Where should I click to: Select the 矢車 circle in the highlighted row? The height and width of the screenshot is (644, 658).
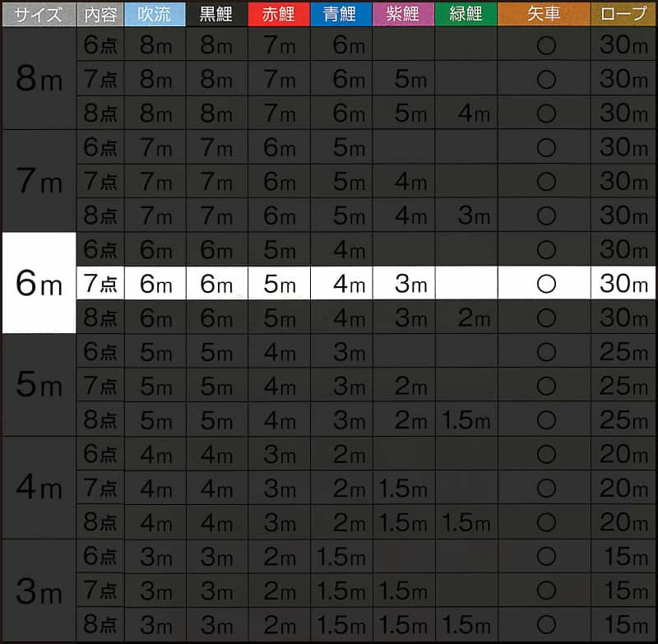coord(545,284)
